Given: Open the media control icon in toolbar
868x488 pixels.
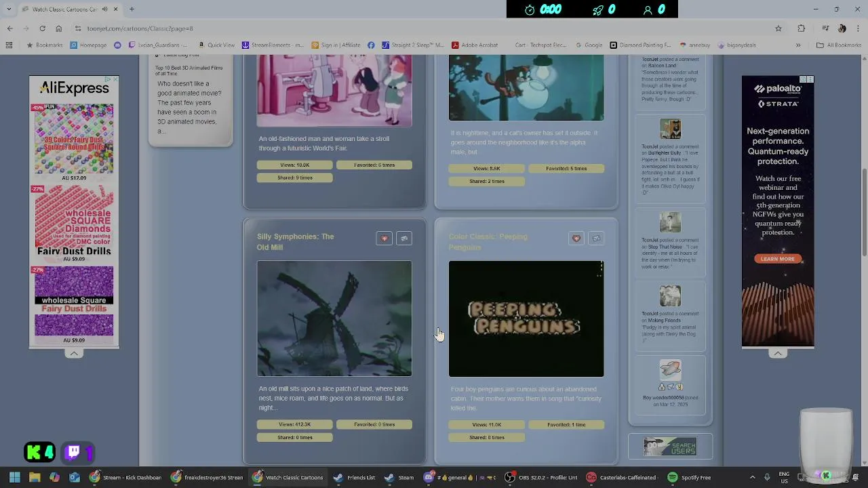Looking at the screenshot, I should point(825,28).
